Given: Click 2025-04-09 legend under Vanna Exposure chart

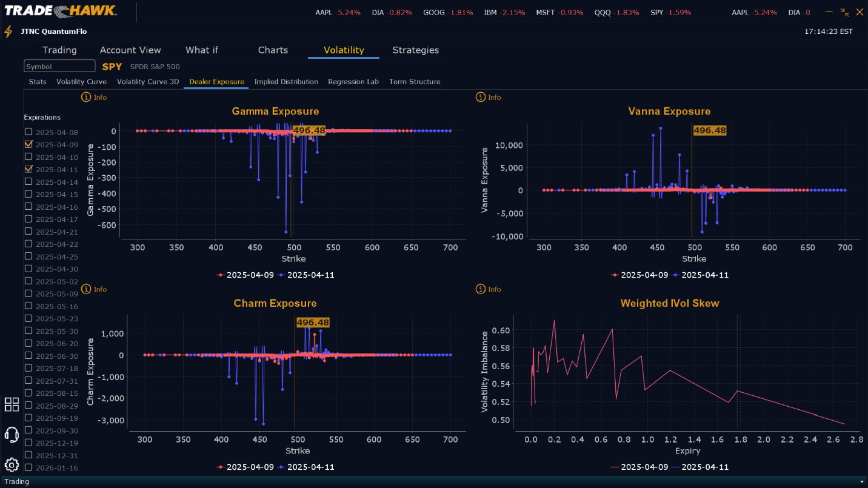Looking at the screenshot, I should (640, 275).
